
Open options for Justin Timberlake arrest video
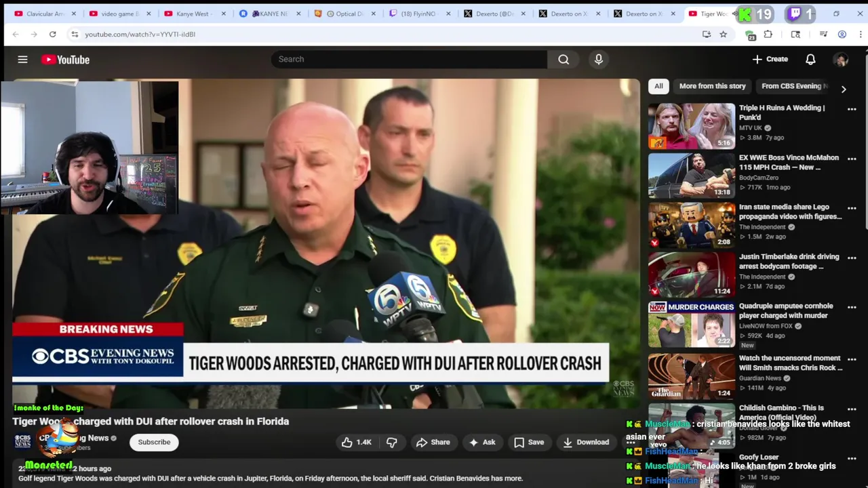[x=852, y=258]
